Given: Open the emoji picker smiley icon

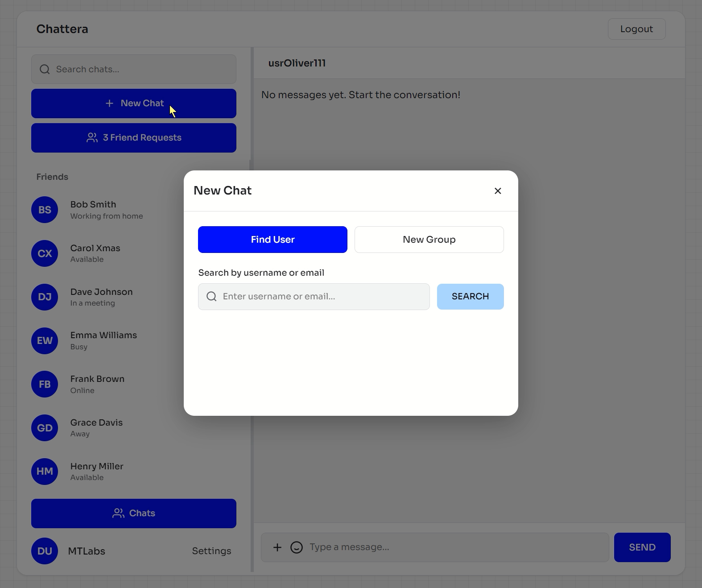Looking at the screenshot, I should (297, 547).
